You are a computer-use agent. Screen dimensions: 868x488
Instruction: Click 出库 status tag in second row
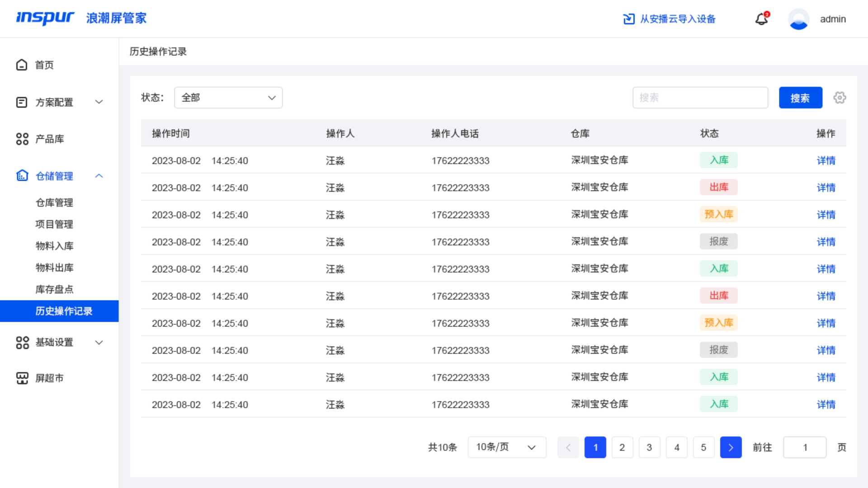click(x=719, y=187)
